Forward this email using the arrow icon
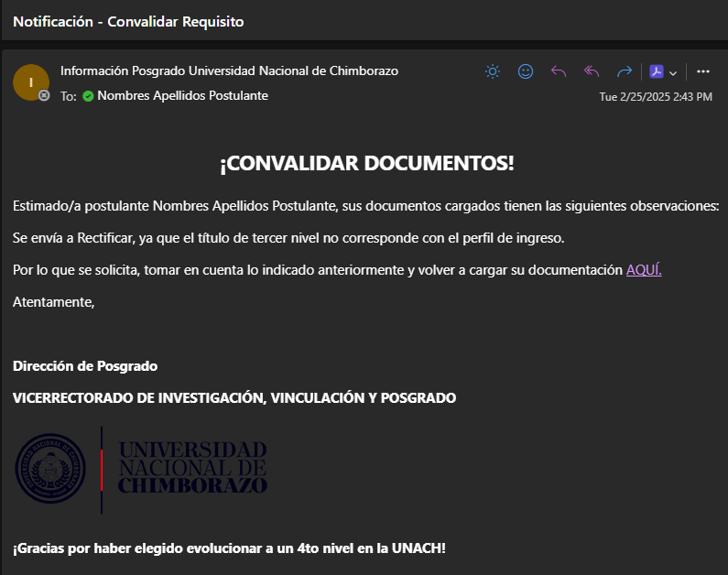Viewport: 728px width, 575px height. (x=625, y=71)
